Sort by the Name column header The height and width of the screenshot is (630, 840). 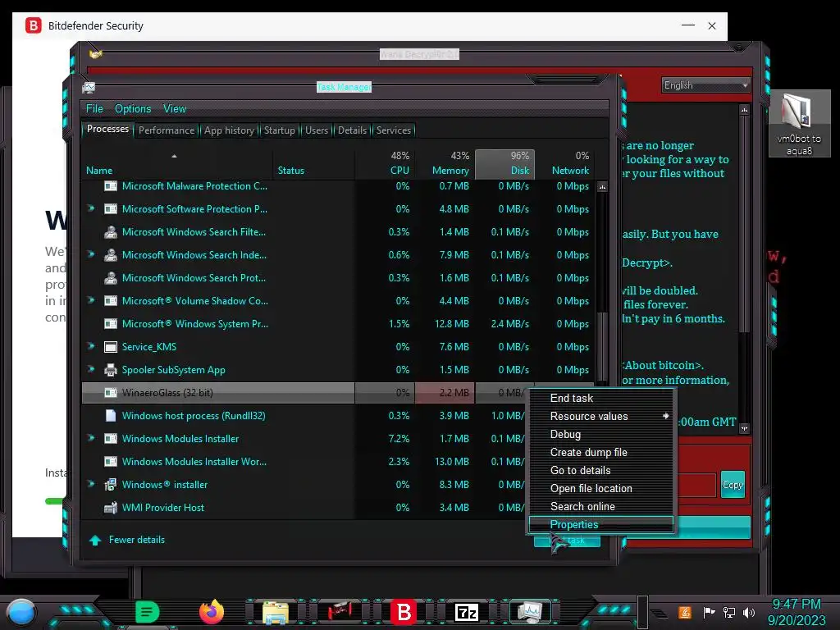tap(177, 164)
